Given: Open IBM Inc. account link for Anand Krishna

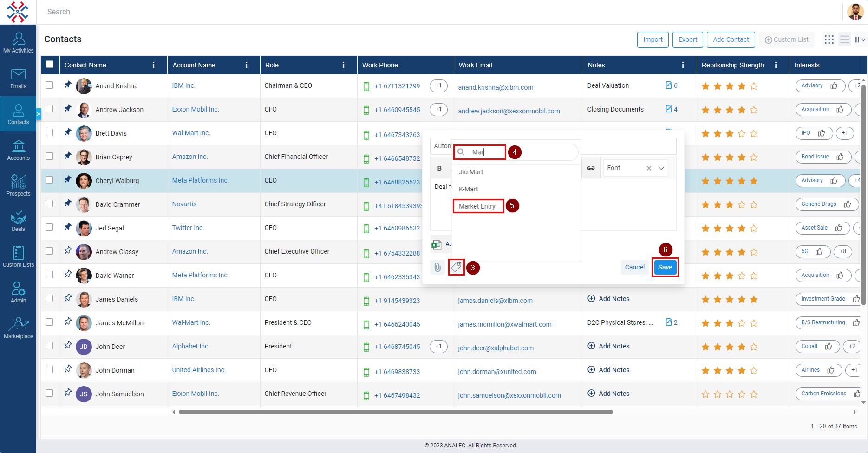Looking at the screenshot, I should 183,85.
